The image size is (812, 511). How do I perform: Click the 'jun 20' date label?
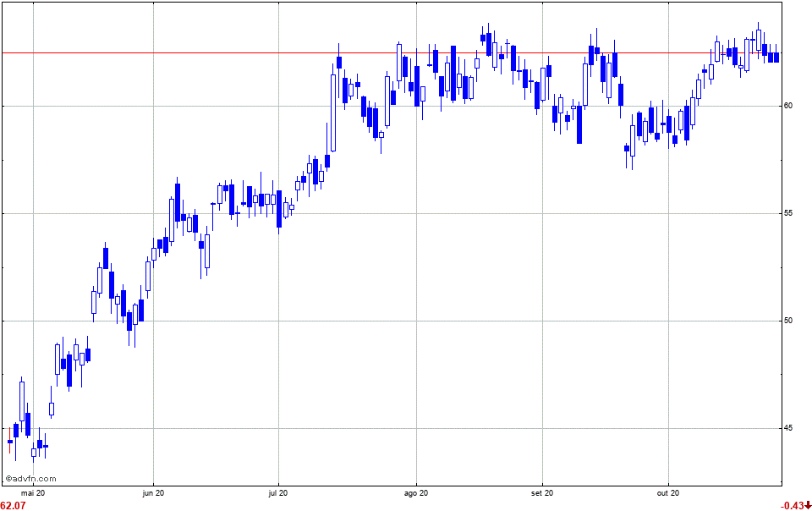click(x=153, y=493)
